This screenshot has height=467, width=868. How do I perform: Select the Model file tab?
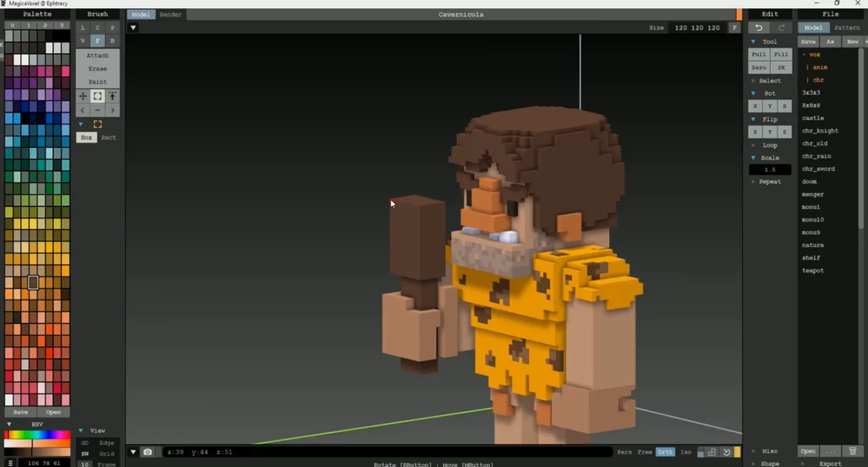813,28
